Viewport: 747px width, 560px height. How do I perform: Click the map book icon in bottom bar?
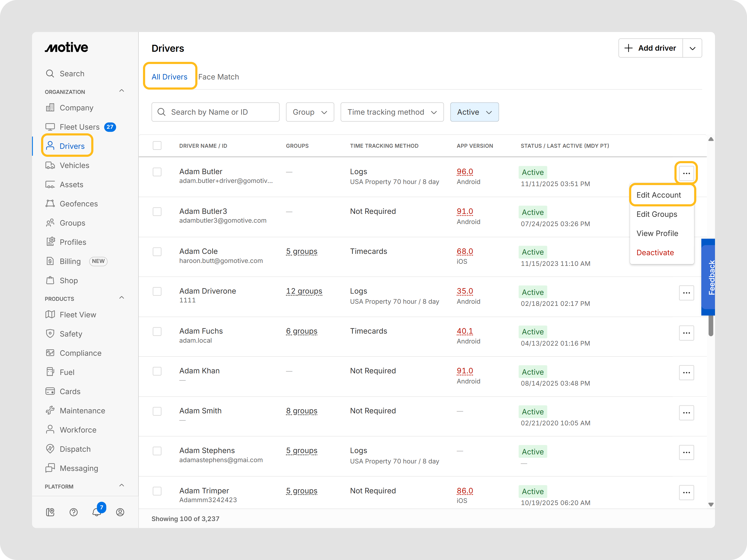tap(50, 512)
